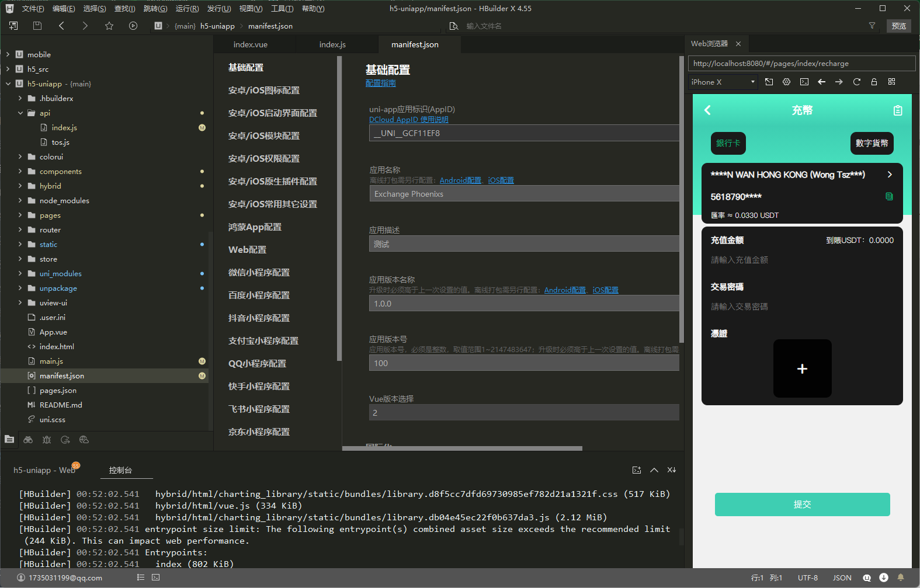Click the list view icon in status bar
Image resolution: width=920 pixels, height=588 pixels.
click(x=141, y=577)
